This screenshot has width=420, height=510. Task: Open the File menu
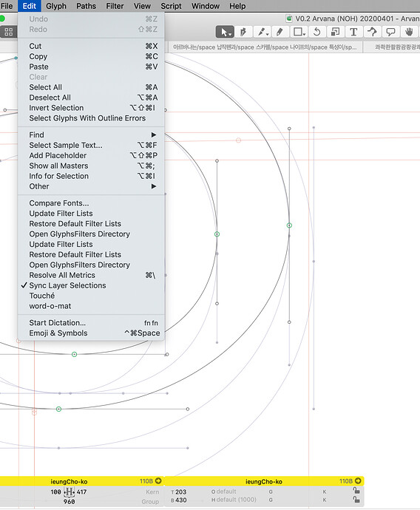pos(7,6)
